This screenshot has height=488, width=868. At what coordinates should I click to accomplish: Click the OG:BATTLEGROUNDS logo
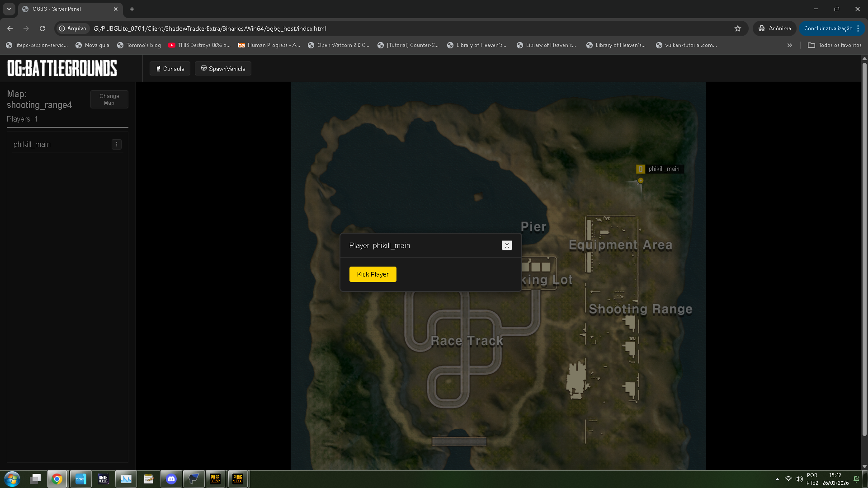(62, 68)
